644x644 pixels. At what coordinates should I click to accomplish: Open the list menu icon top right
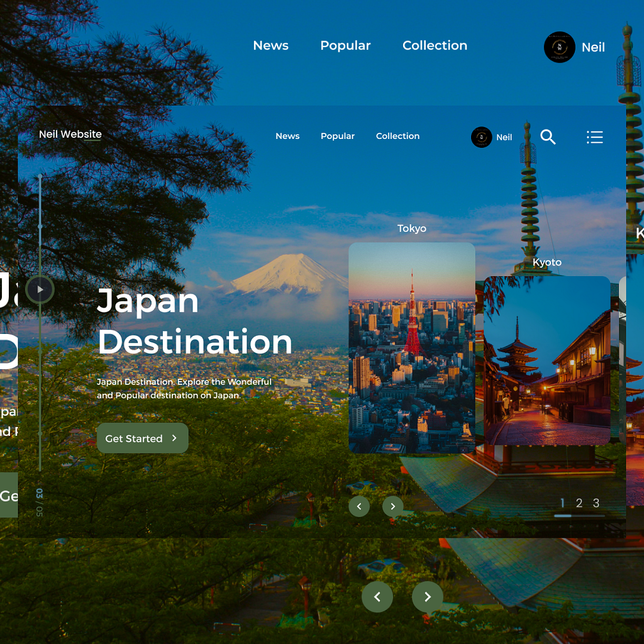(595, 137)
